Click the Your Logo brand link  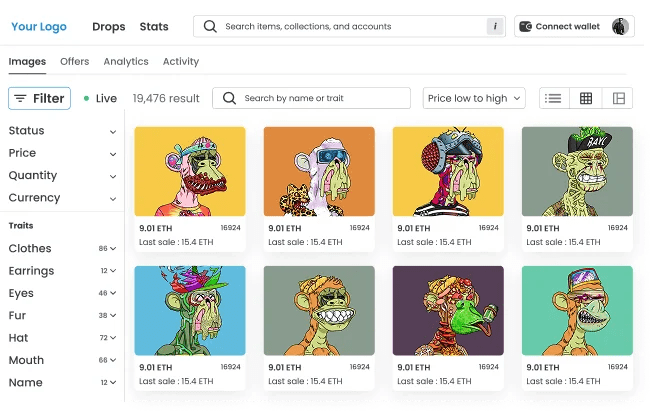pos(39,26)
